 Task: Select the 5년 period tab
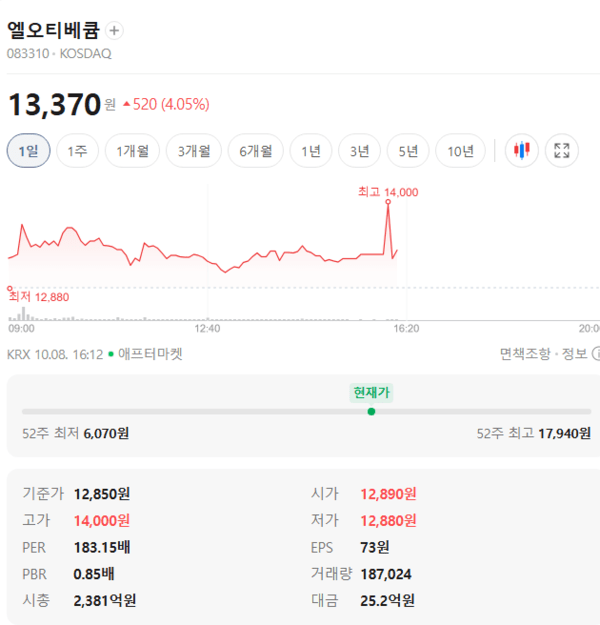pyautogui.click(x=408, y=151)
